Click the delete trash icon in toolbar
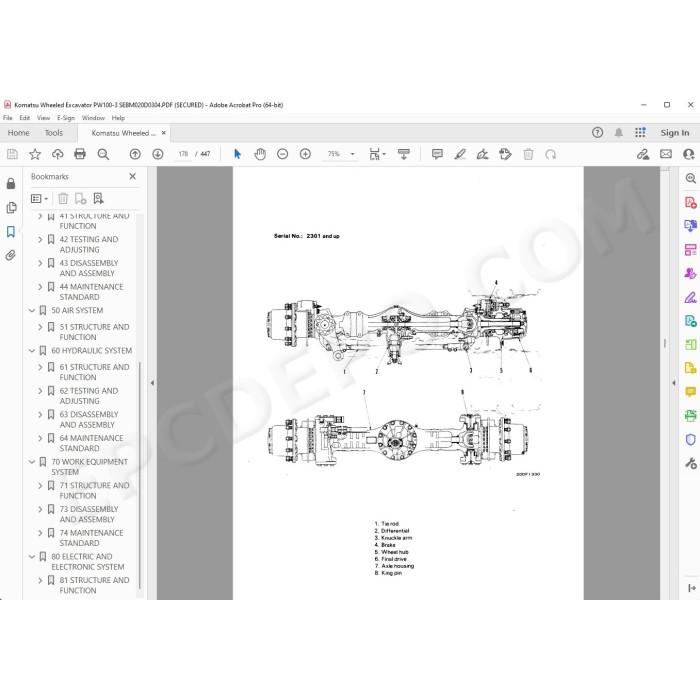700x700 pixels. 528,154
